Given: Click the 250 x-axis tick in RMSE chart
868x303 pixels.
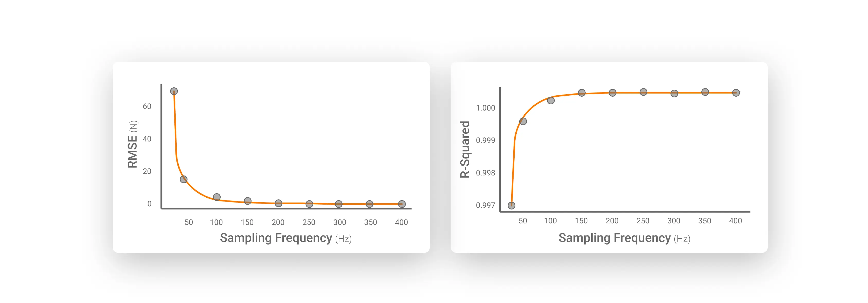Looking at the screenshot, I should coord(309,222).
